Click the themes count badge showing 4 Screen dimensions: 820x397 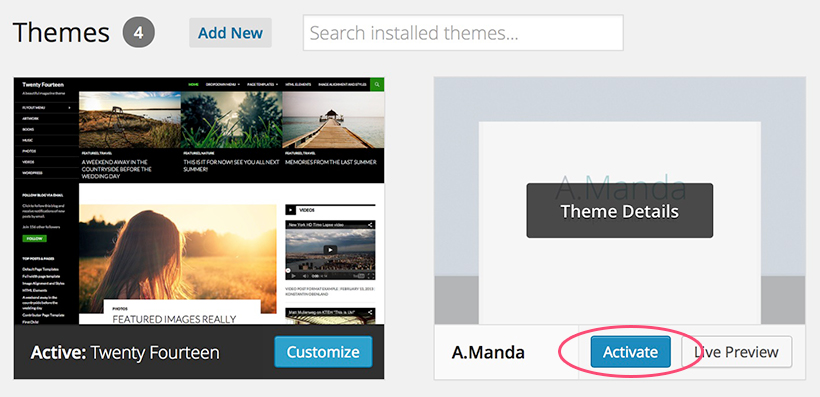point(139,32)
